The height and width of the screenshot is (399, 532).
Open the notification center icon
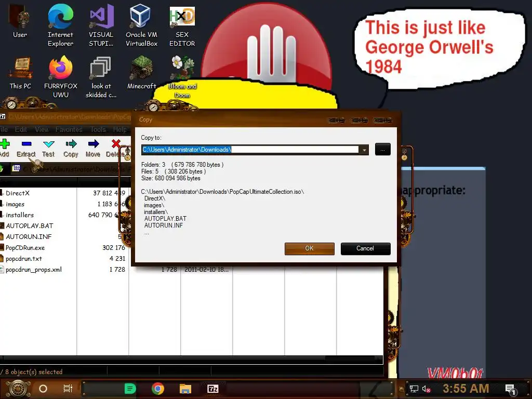[510, 390]
